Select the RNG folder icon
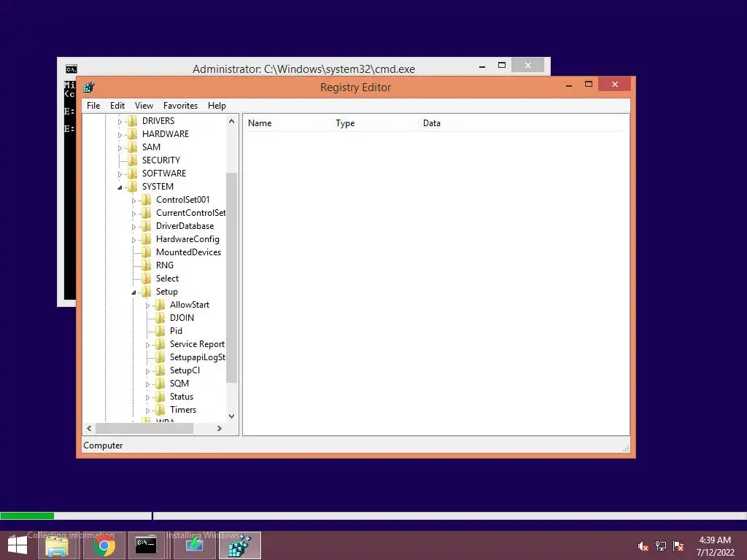 coord(147,265)
